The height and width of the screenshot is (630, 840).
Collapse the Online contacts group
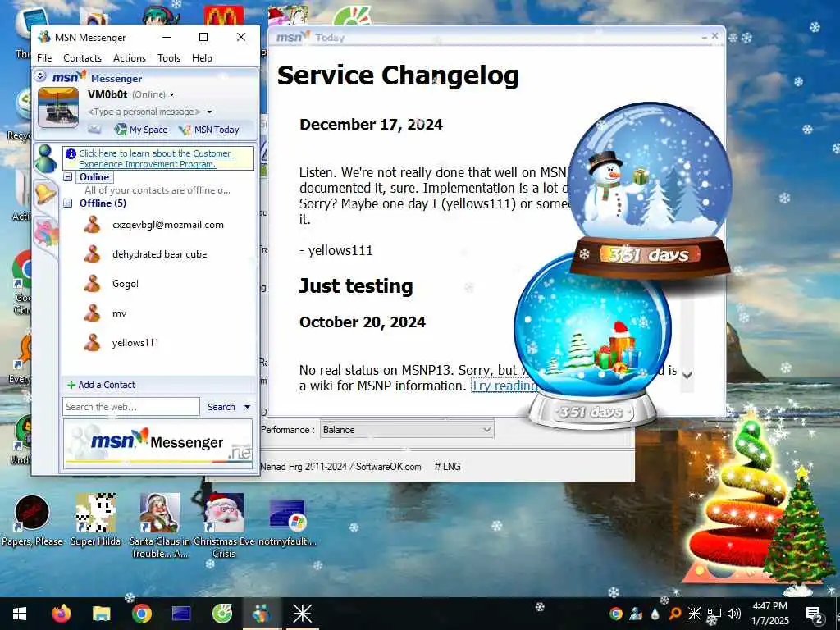pos(68,177)
